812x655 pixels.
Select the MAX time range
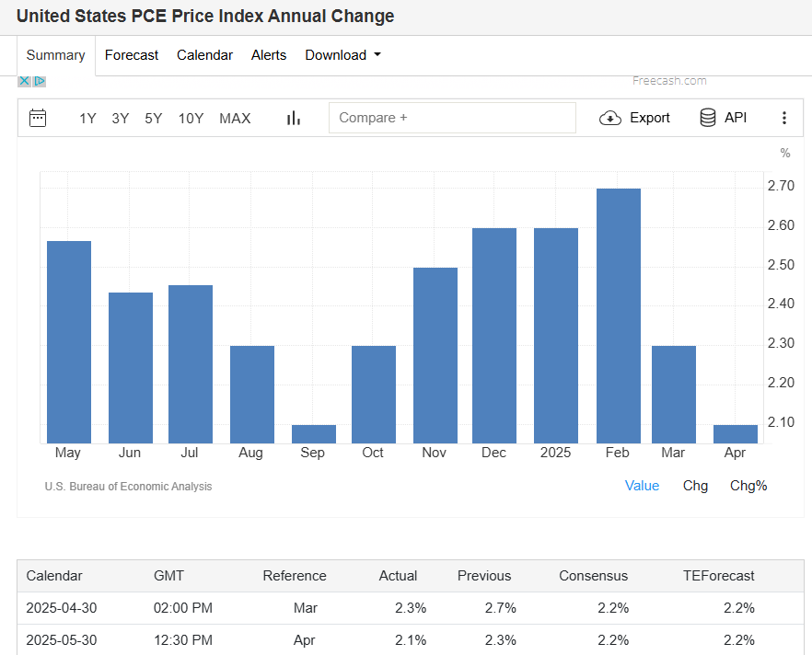pyautogui.click(x=235, y=119)
